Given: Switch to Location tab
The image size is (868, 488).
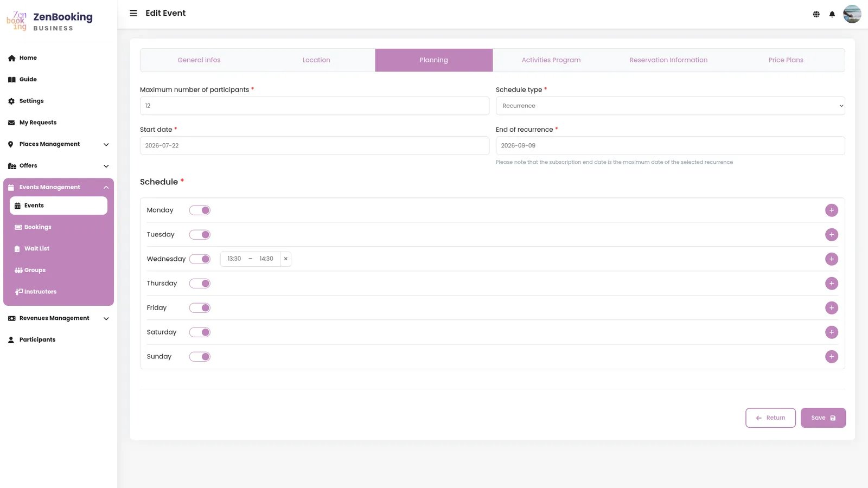Looking at the screenshot, I should point(316,60).
